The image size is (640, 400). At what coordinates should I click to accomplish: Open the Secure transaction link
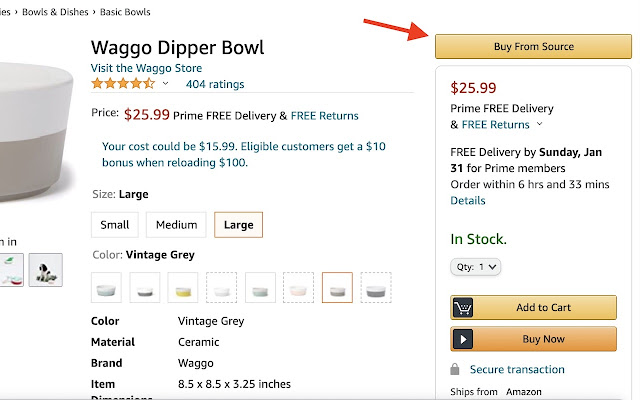[515, 370]
